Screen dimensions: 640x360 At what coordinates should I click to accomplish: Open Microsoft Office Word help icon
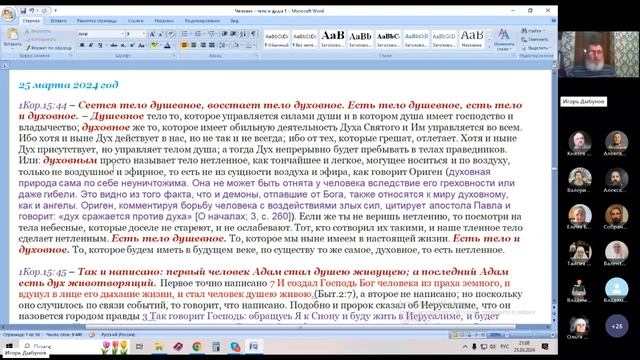point(553,20)
